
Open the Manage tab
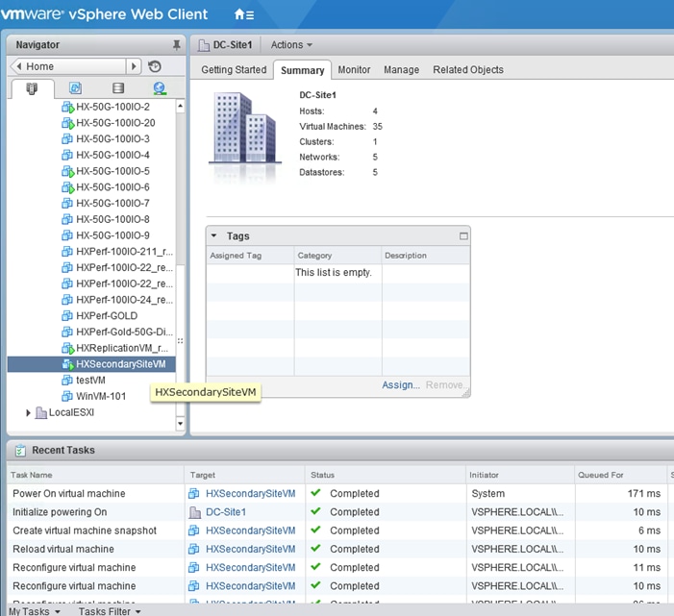tap(401, 69)
